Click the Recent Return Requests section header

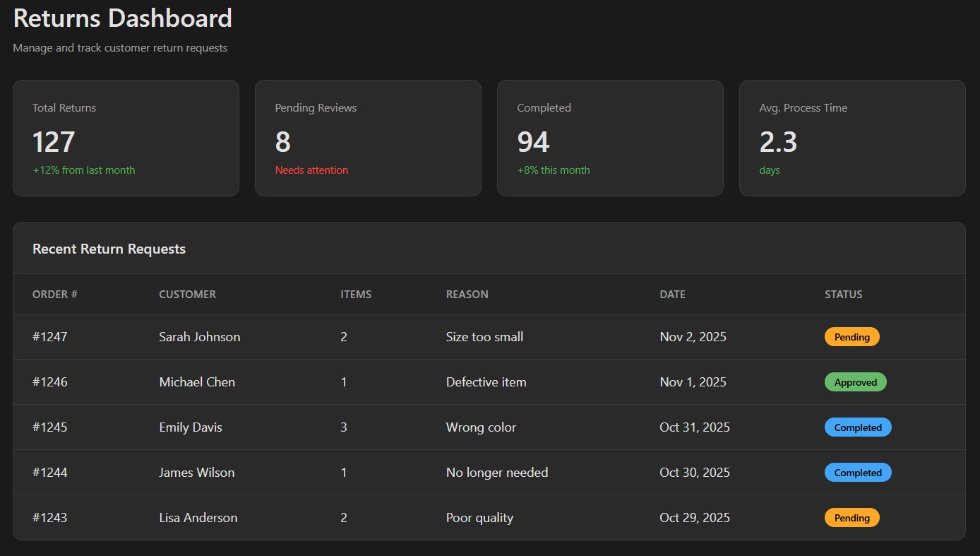tap(109, 249)
